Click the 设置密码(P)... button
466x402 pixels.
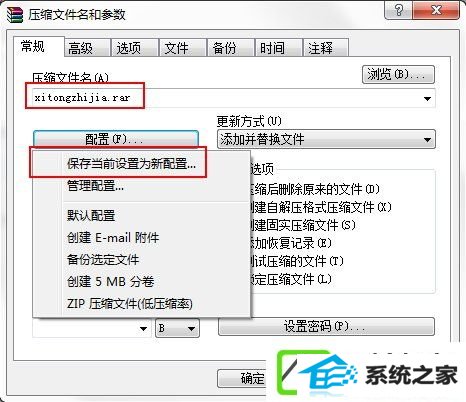click(326, 326)
